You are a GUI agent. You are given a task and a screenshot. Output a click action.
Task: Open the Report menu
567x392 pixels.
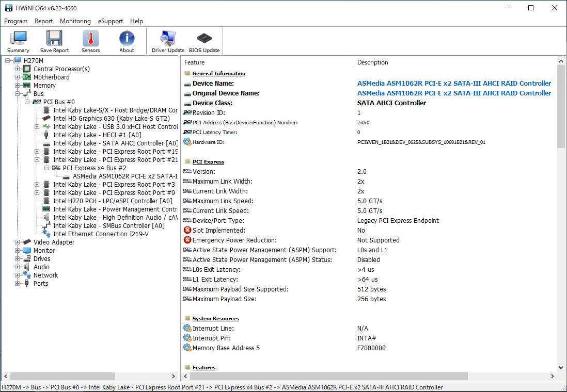coord(43,21)
